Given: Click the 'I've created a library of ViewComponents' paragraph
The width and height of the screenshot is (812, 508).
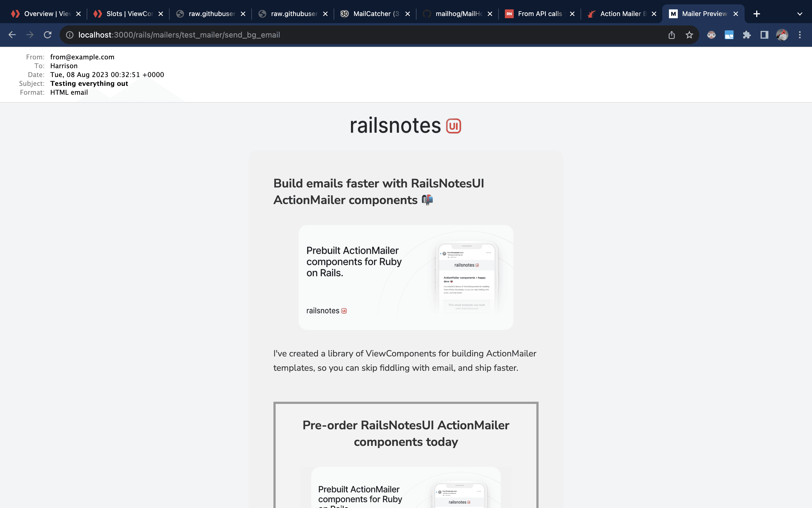Looking at the screenshot, I should 405,361.
